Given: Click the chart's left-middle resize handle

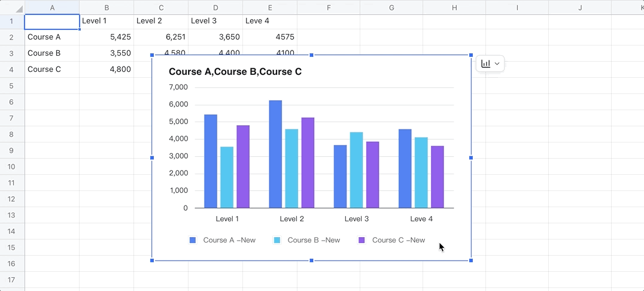Looking at the screenshot, I should pyautogui.click(x=152, y=157).
